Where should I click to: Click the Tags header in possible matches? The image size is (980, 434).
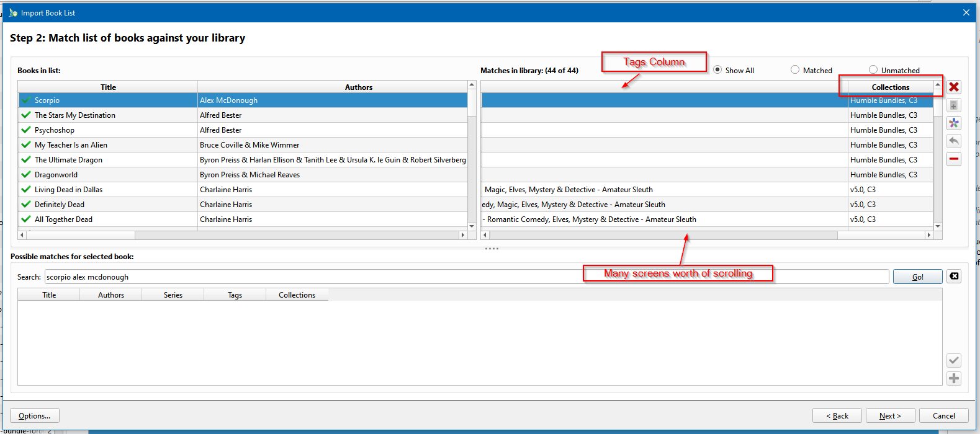coord(235,295)
